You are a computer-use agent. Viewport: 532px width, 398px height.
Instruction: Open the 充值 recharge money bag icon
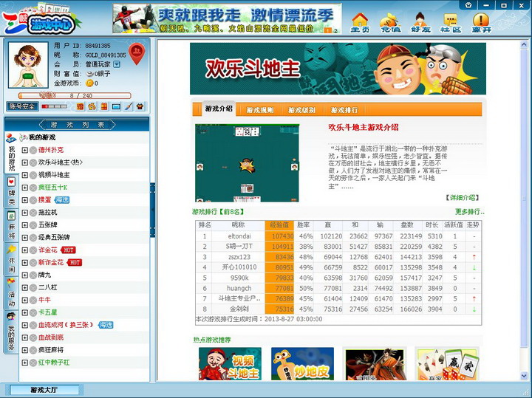[390, 22]
